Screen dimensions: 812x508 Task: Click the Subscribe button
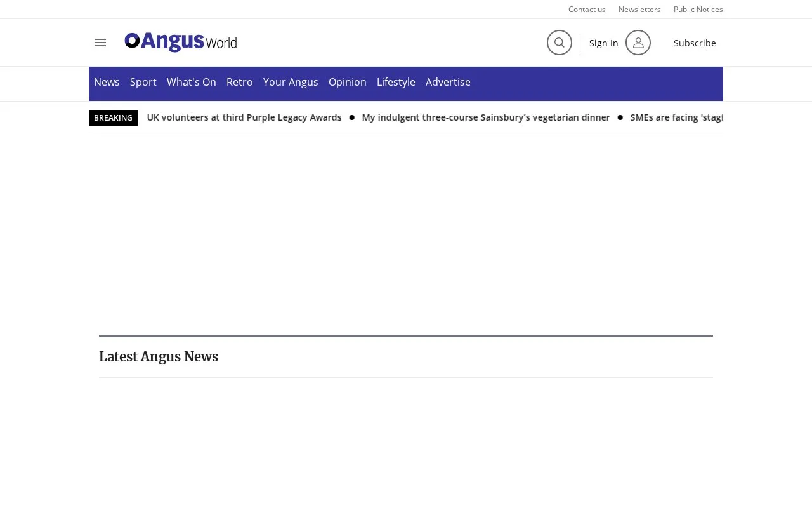click(x=695, y=43)
